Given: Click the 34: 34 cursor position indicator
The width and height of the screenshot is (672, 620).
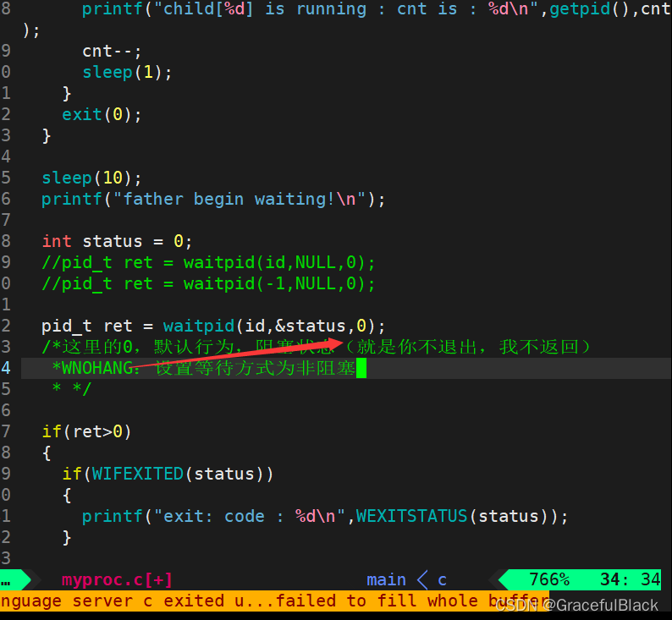Looking at the screenshot, I should pyautogui.click(x=631, y=579).
